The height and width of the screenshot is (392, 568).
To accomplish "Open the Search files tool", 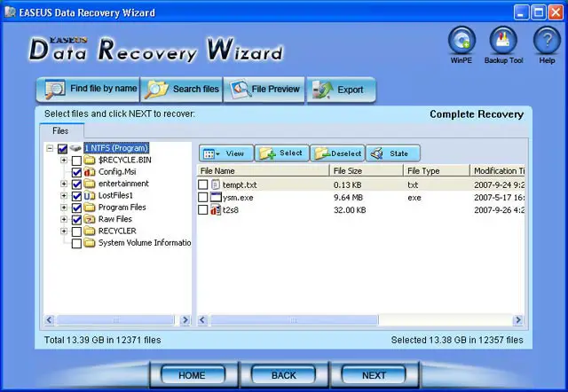I will (181, 89).
